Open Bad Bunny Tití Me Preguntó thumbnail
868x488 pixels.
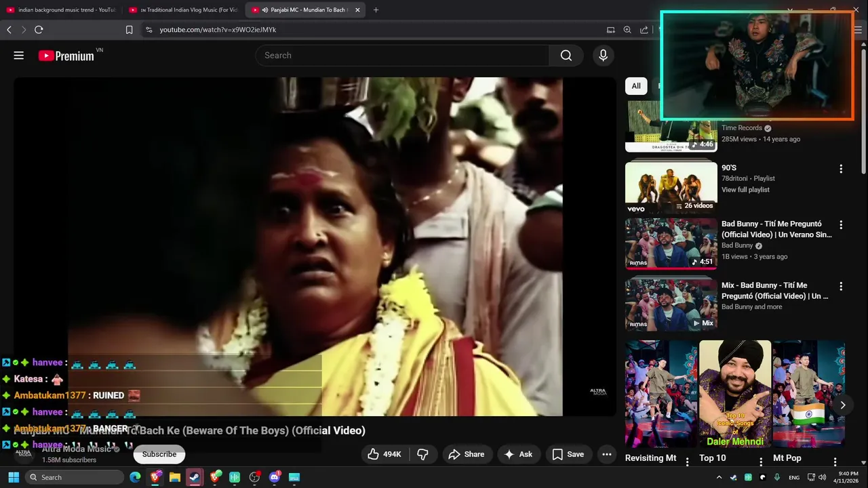tap(671, 243)
